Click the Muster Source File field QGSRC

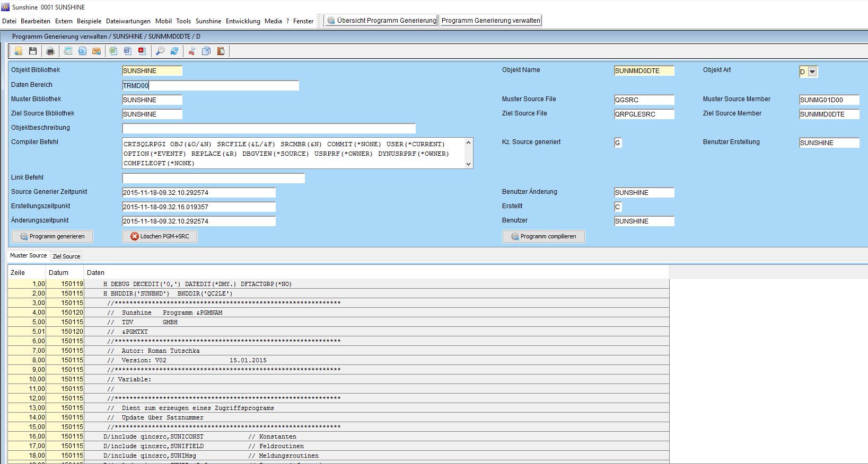[644, 100]
